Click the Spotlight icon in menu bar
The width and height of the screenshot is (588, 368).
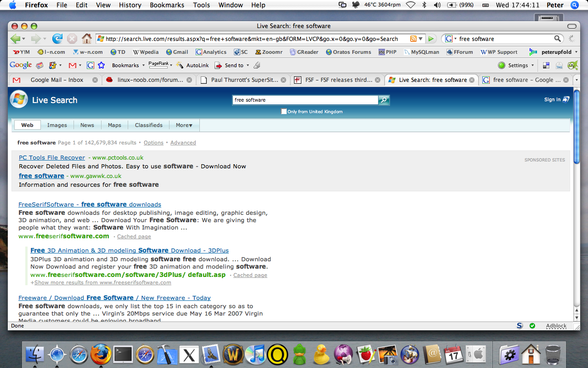[574, 5]
